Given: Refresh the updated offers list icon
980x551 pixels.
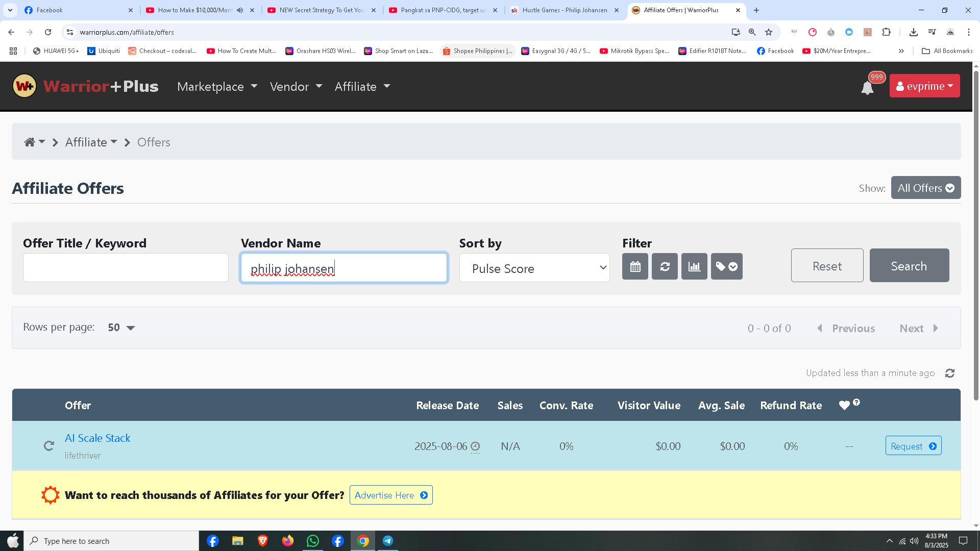Looking at the screenshot, I should pyautogui.click(x=949, y=373).
